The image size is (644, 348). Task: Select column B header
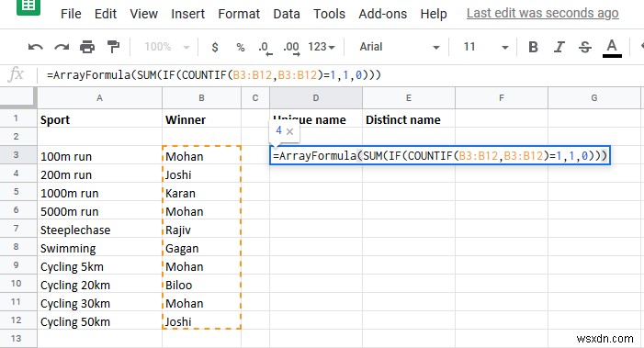[201, 98]
